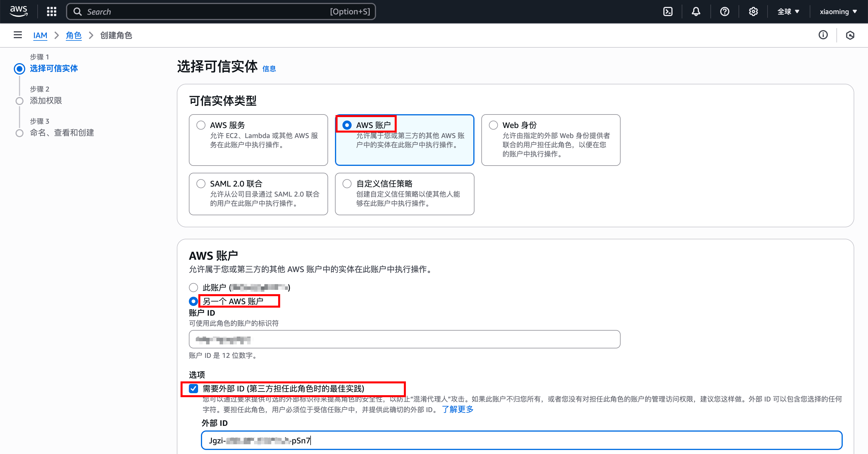Open the services grid menu
The height and width of the screenshot is (454, 868).
point(52,11)
